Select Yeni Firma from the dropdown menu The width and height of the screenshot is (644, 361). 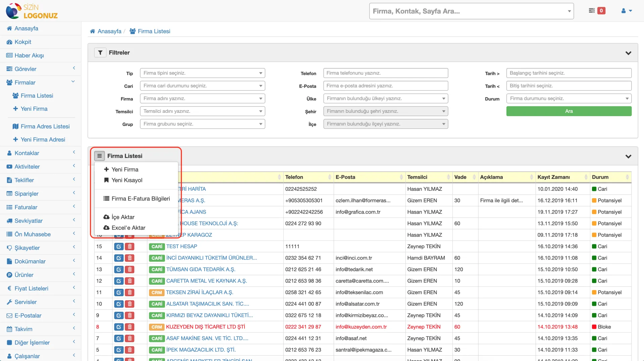(x=121, y=170)
